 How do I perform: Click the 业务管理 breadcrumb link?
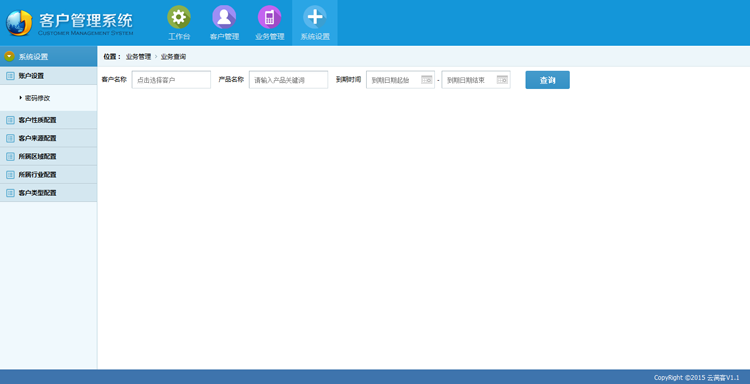(138, 56)
